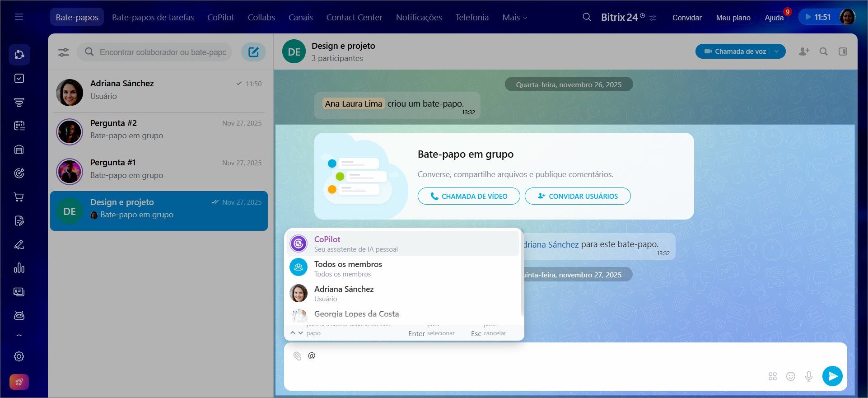Open the emoji picker in message box
Screen dimensions: 868x398
(x=790, y=376)
